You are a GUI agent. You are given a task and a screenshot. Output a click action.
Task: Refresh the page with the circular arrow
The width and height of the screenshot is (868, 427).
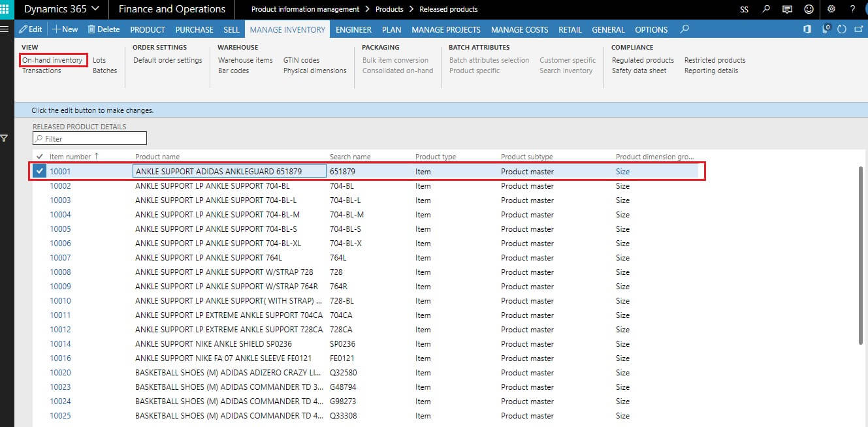pyautogui.click(x=841, y=29)
